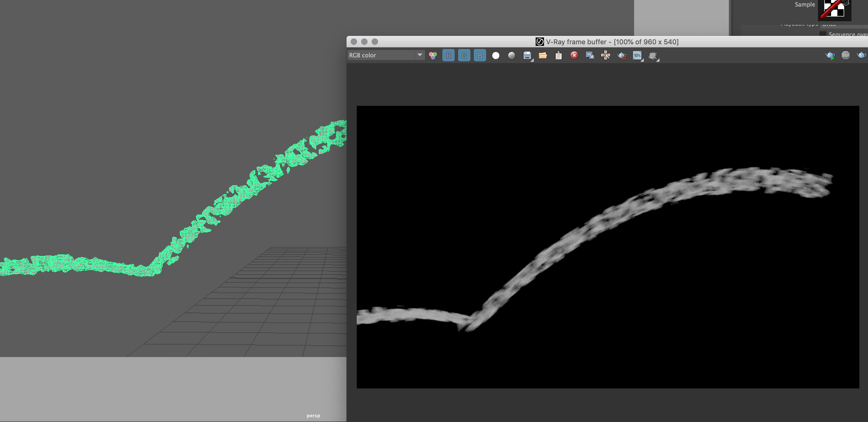Clear the frame buffer image
868x422 pixels.
pyautogui.click(x=574, y=55)
